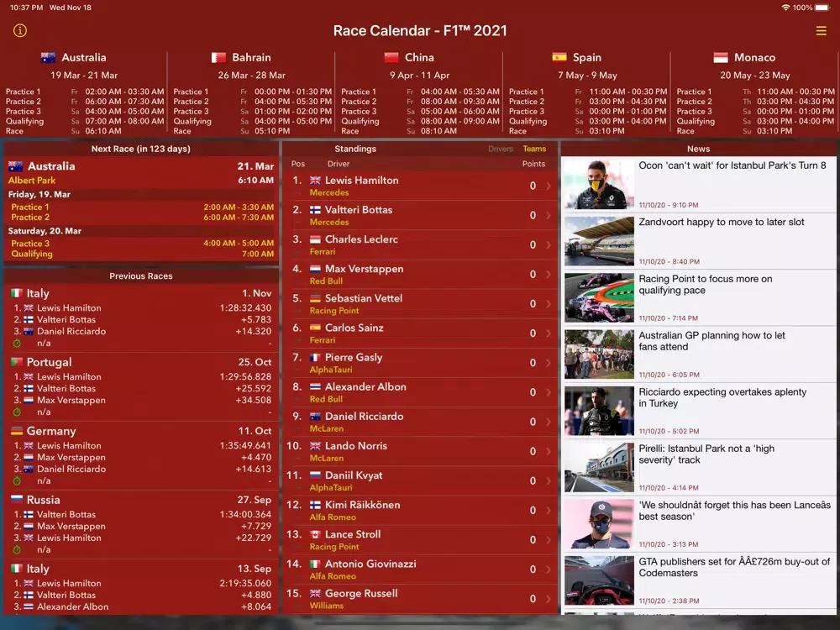Select Italy 13. Sep previous race
The image size is (840, 630).
[141, 587]
